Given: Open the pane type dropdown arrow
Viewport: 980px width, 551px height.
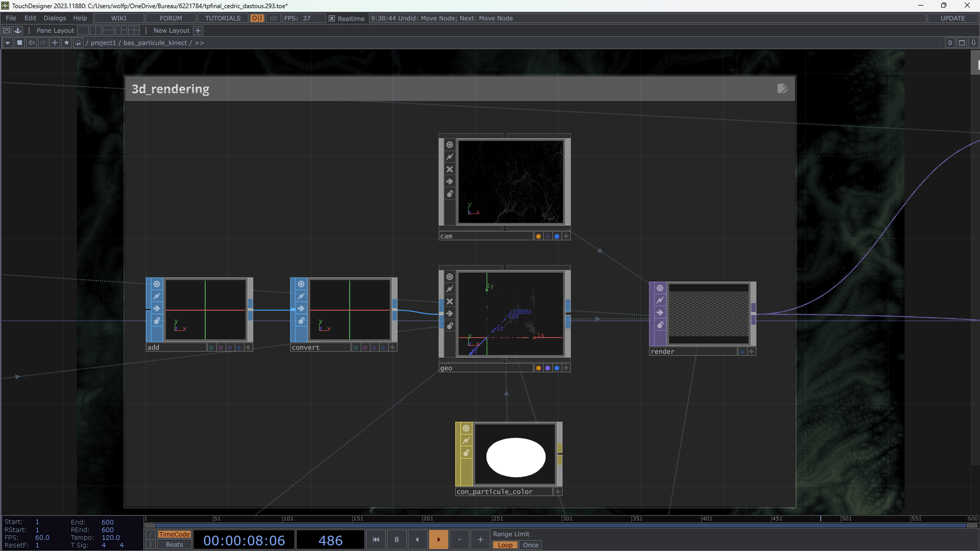Looking at the screenshot, I should [7, 43].
